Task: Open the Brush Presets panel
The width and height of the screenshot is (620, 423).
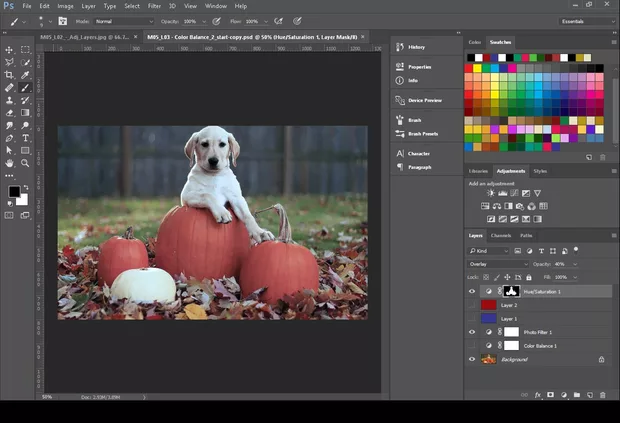Action: tap(422, 133)
